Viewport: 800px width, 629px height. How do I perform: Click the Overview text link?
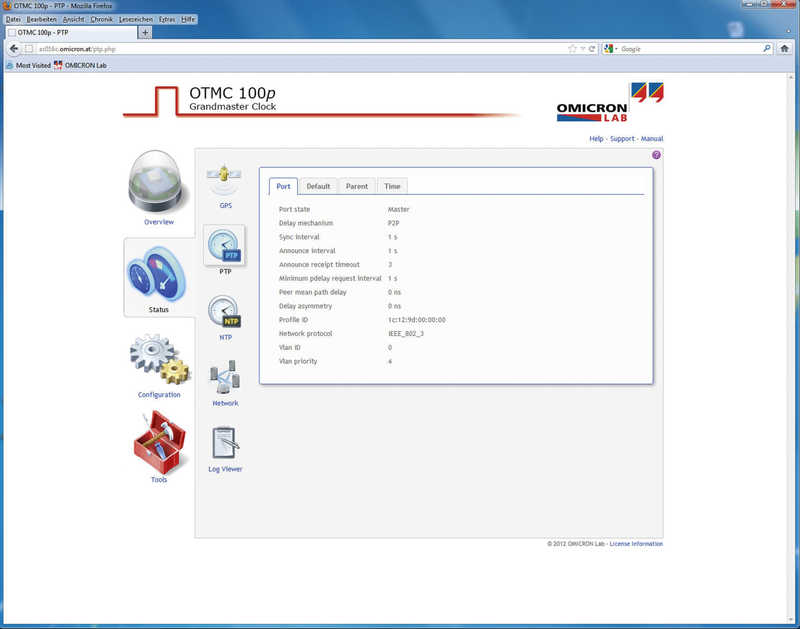(159, 222)
